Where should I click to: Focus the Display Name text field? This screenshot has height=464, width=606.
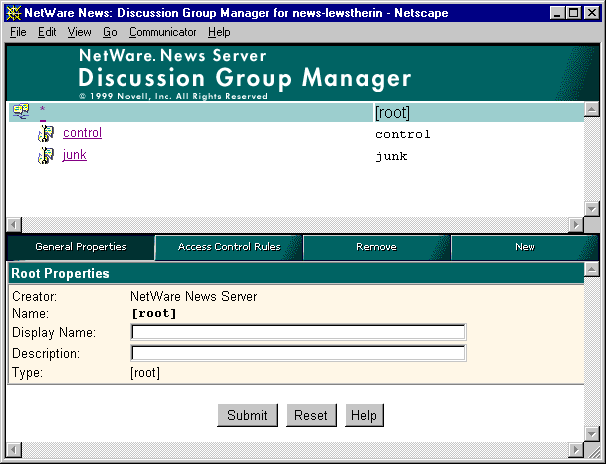[x=298, y=333]
